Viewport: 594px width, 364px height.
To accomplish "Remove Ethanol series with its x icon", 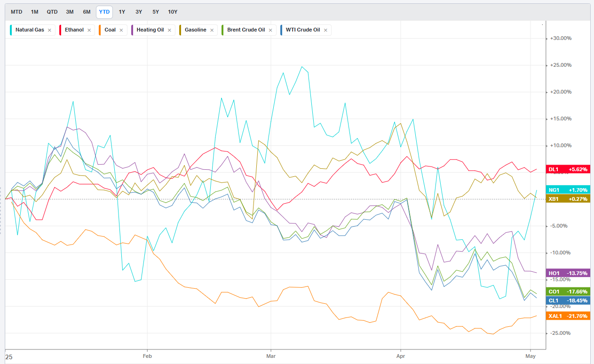I will tap(89, 30).
